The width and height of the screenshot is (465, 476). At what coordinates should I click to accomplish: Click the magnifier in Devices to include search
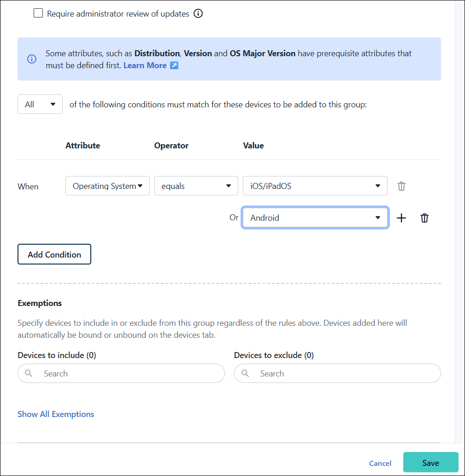28,373
